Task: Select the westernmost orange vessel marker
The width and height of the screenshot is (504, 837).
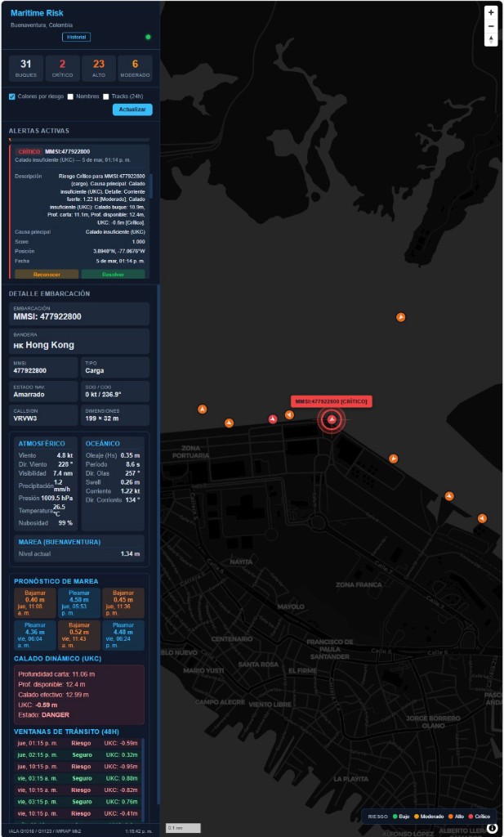Action: coord(202,409)
